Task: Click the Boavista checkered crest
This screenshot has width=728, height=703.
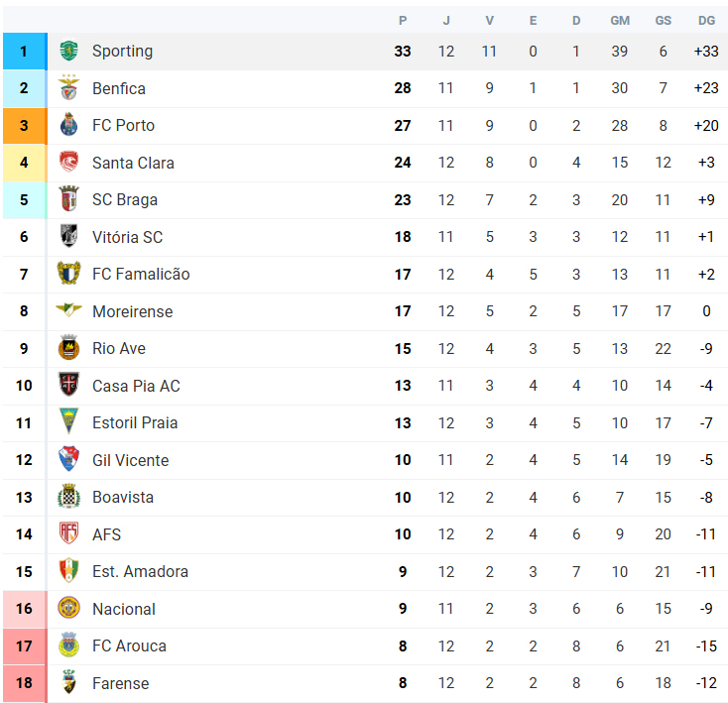Action: pyautogui.click(x=68, y=497)
